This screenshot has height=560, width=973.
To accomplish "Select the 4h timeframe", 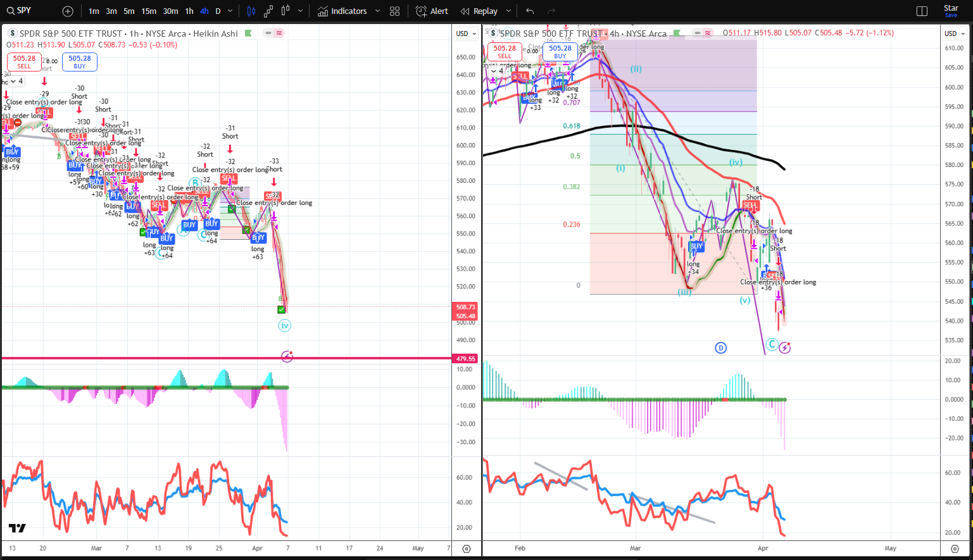I will click(204, 11).
